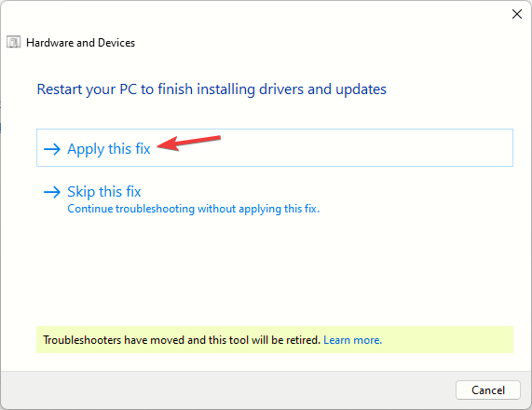532x410 pixels.
Task: Click the Restart your PC heading
Action: pyautogui.click(x=211, y=89)
